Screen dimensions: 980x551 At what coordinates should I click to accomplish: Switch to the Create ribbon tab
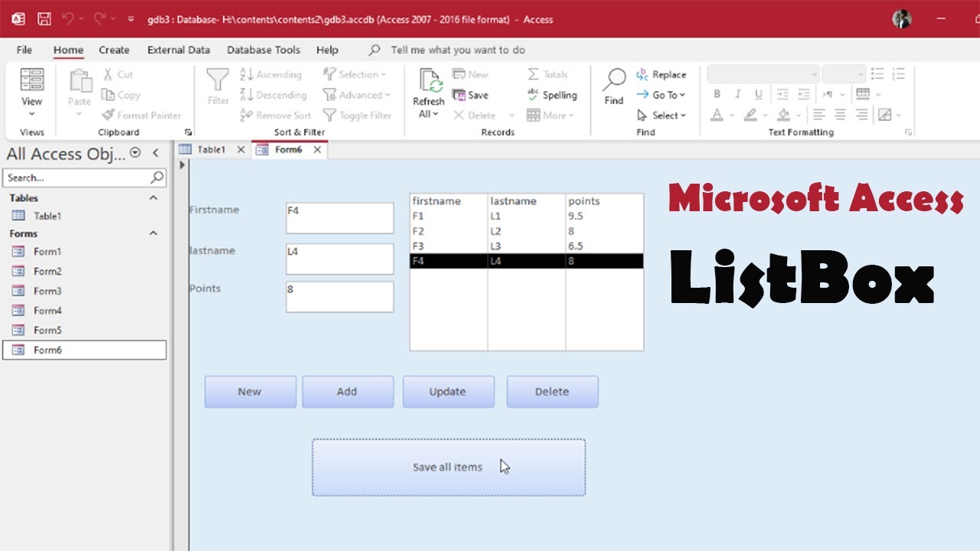click(x=114, y=50)
